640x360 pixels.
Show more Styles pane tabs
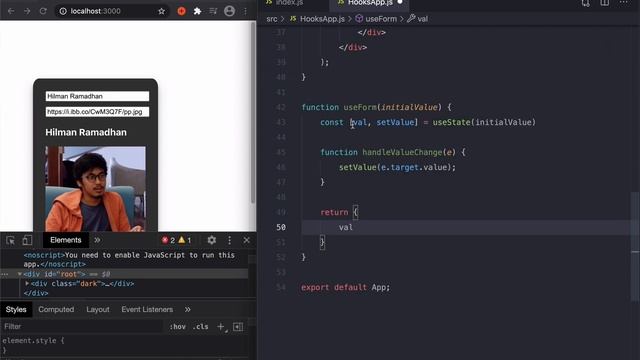coord(187,309)
